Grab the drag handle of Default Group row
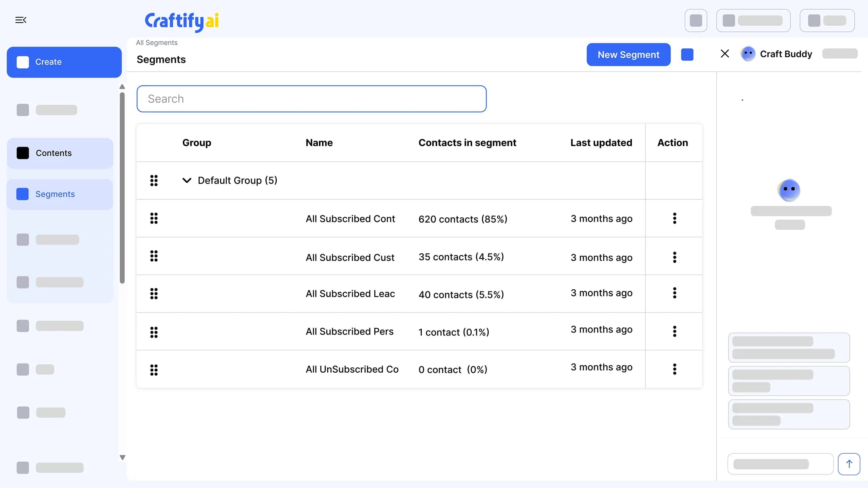 click(x=154, y=180)
